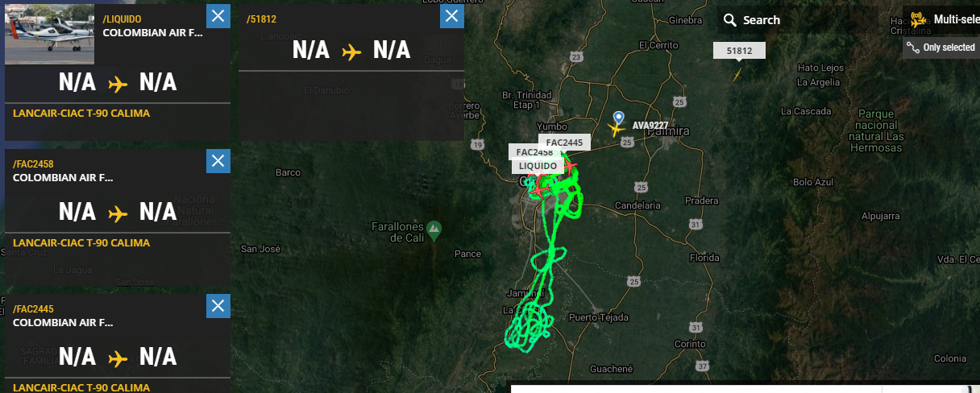Toggle the Multi-select mode icon
Image resolution: width=980 pixels, height=393 pixels.
tap(918, 19)
